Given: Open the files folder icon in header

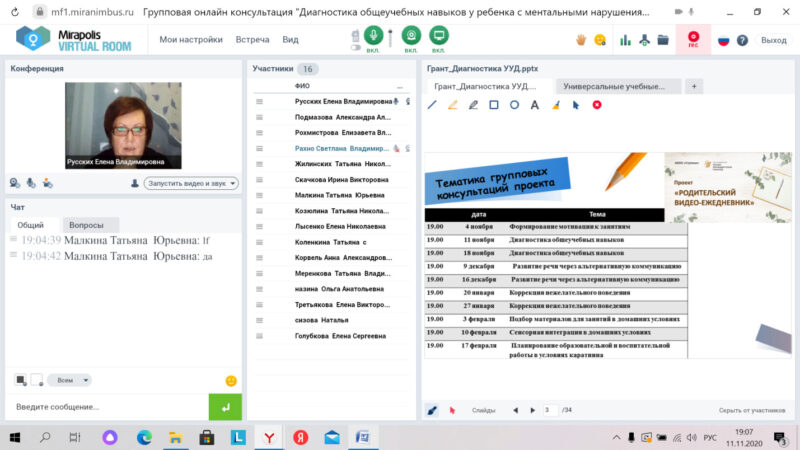Looking at the screenshot, I should (663, 40).
